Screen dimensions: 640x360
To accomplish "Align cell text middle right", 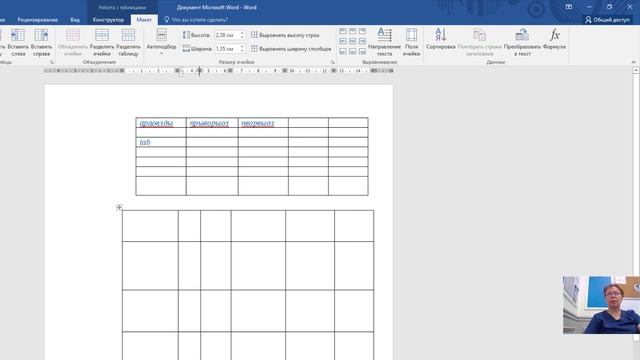I will coord(362,41).
